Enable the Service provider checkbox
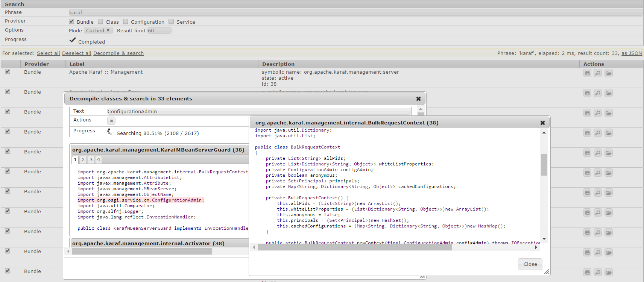This screenshot has height=282, width=644. 171,21
